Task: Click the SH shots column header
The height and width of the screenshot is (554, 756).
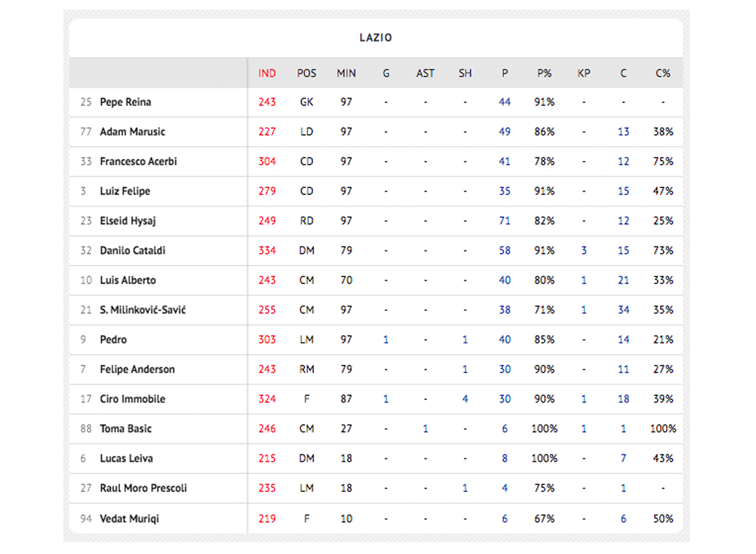Action: pos(465,73)
